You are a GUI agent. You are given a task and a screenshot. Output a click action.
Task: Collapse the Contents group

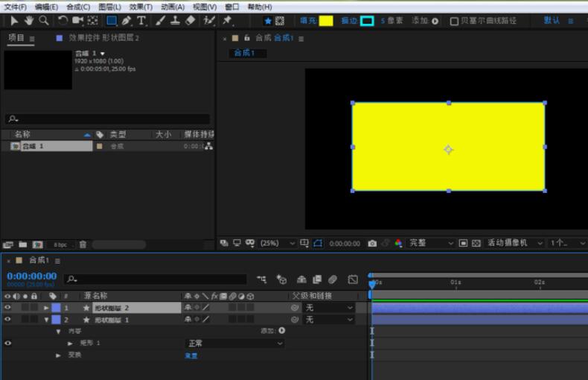58,332
